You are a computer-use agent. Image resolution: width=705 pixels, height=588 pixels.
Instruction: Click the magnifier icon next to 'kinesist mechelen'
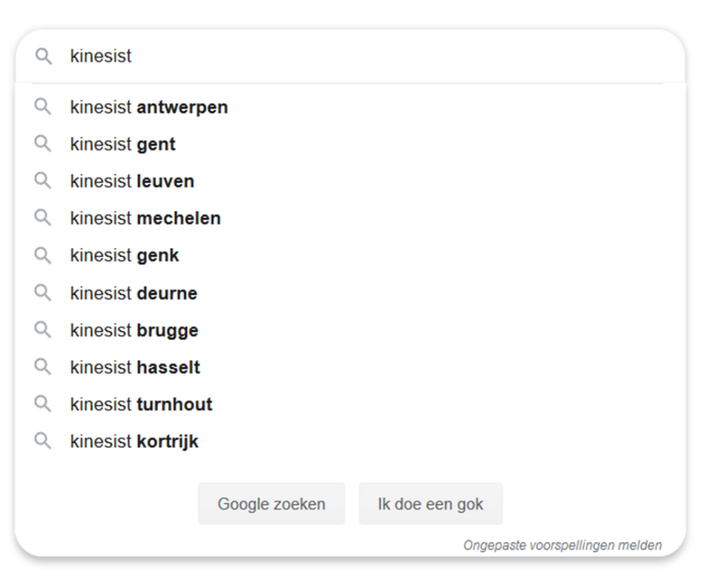tap(43, 218)
